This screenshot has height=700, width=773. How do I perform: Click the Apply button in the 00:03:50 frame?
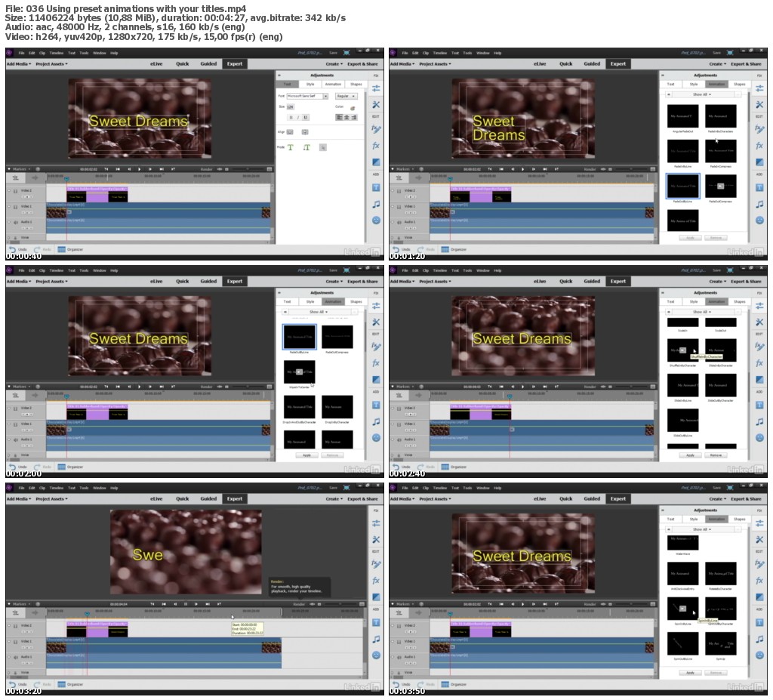click(x=690, y=673)
